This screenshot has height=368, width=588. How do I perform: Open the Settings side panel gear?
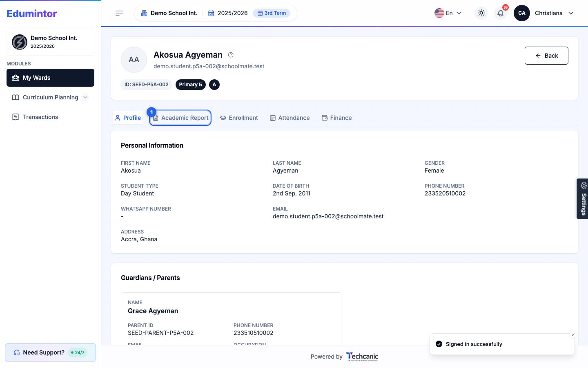pyautogui.click(x=584, y=185)
